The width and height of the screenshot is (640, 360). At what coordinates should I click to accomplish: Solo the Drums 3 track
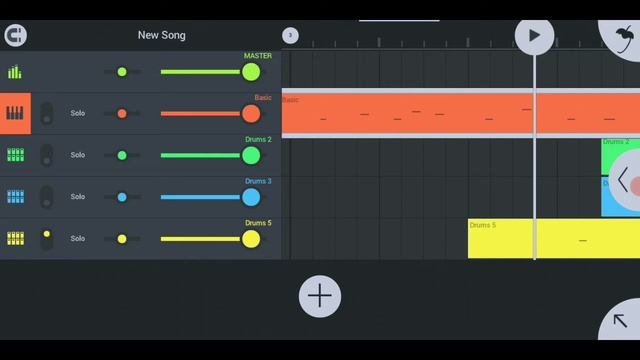coord(78,196)
